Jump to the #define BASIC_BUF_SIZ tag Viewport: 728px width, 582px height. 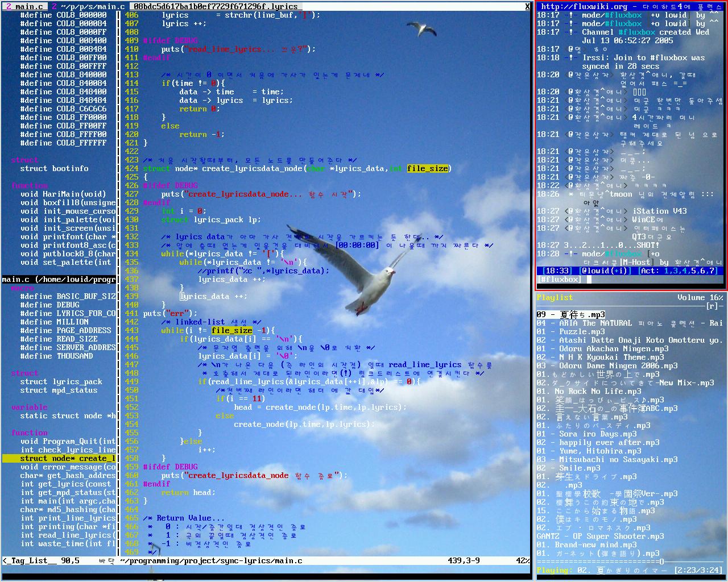click(68, 296)
